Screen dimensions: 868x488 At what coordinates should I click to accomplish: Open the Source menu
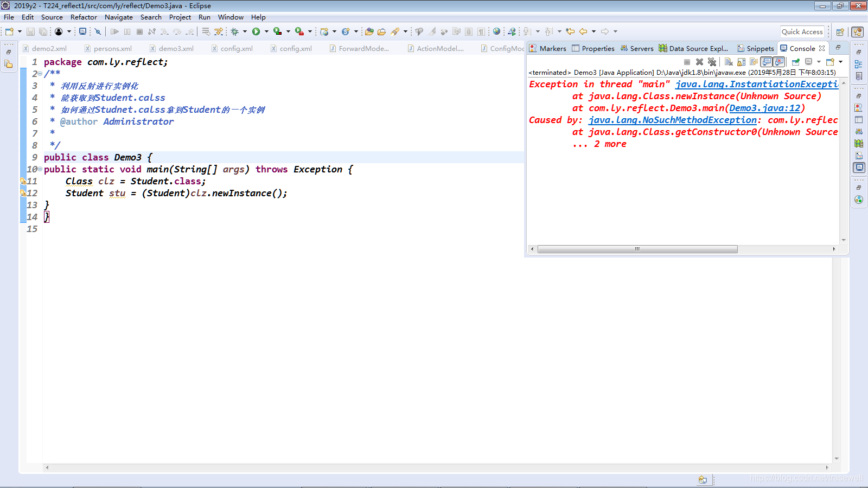52,17
